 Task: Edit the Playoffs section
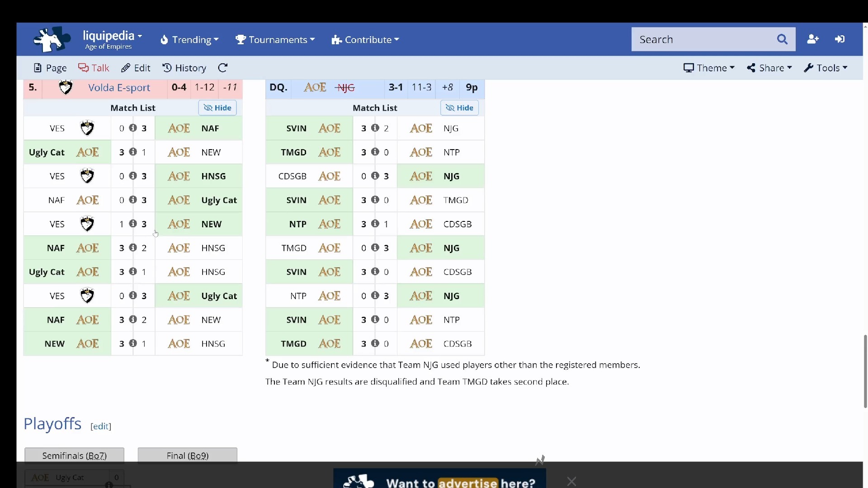point(101,426)
